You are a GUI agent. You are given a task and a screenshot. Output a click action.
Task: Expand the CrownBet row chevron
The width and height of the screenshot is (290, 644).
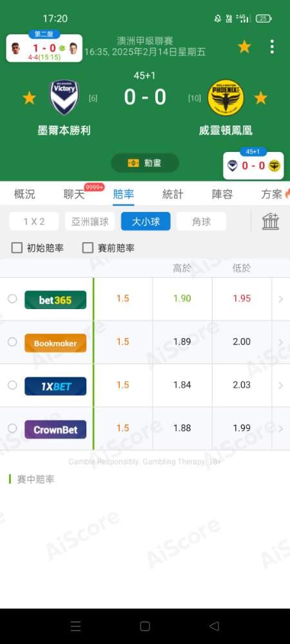tap(281, 428)
